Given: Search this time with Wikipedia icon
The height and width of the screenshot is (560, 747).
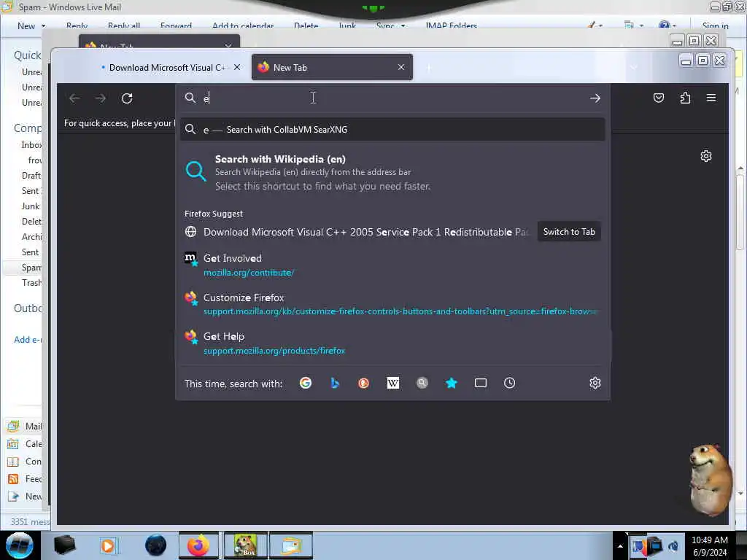Looking at the screenshot, I should coord(393,383).
